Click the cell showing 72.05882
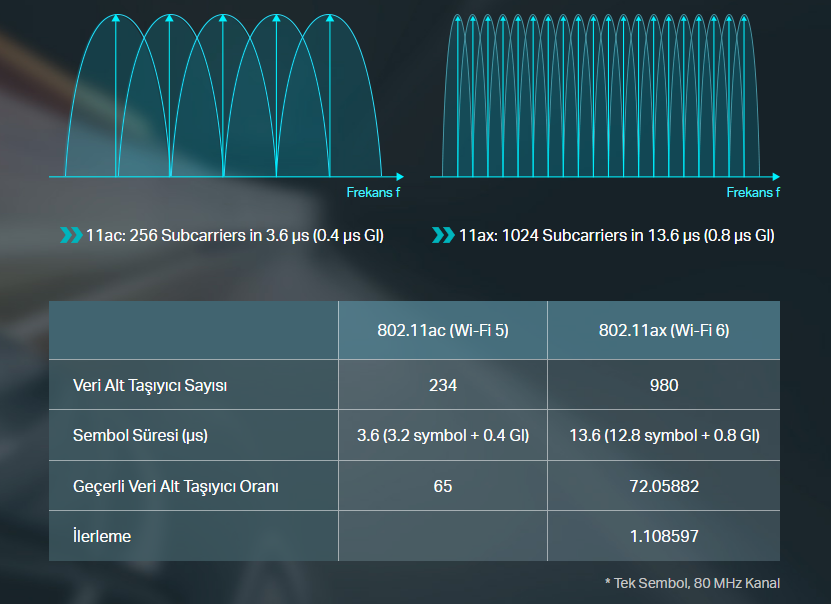Screen dimensions: 831x604 pyautogui.click(x=663, y=486)
